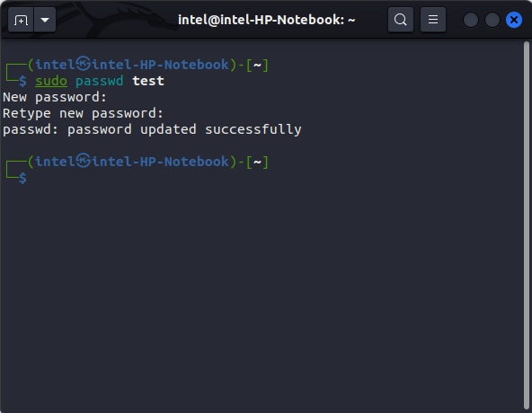The image size is (532, 413).
Task: Click the Kali logo in the second prompt
Action: [83, 161]
